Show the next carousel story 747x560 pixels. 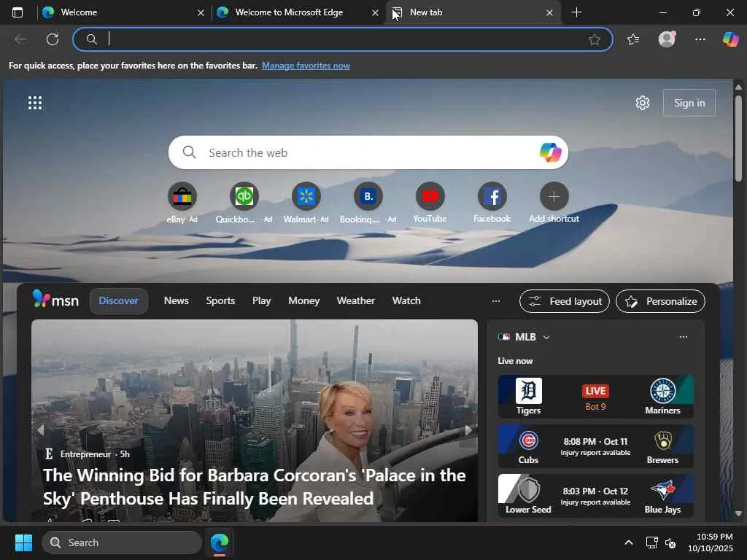pos(468,430)
